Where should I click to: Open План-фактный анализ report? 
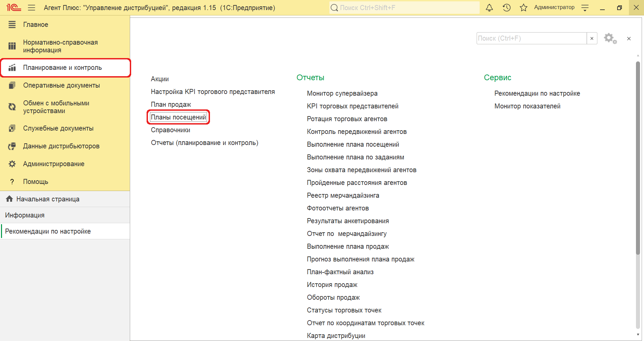(x=340, y=272)
